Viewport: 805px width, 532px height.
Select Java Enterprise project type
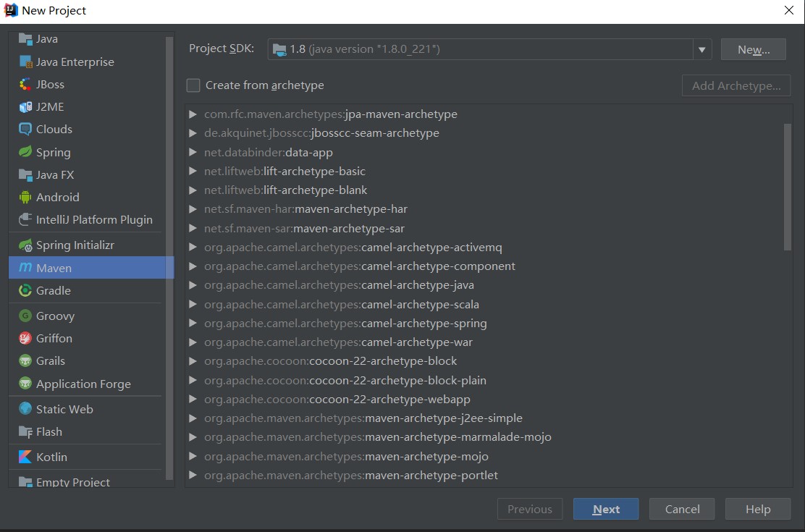click(75, 62)
